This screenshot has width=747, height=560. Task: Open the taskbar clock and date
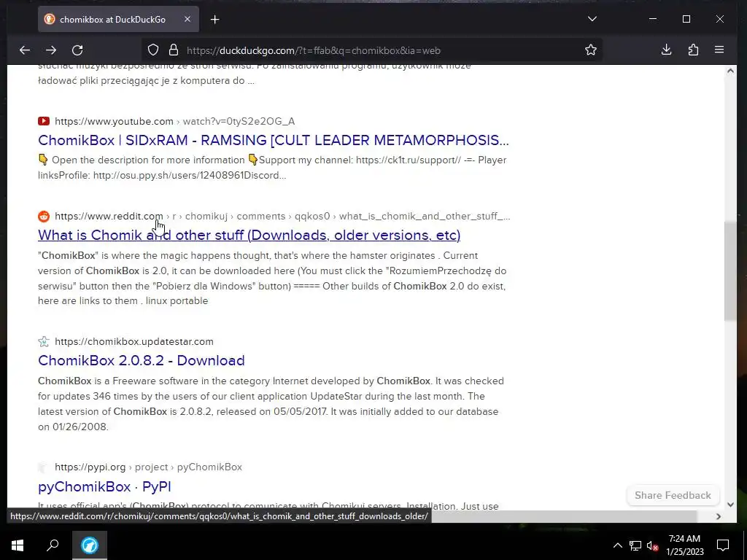(684, 545)
